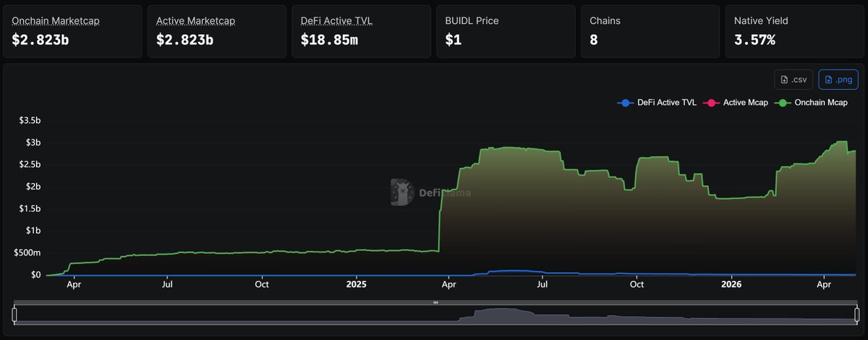Toggle Onchain Mcap legend series
The height and width of the screenshot is (340, 868).
pos(811,103)
